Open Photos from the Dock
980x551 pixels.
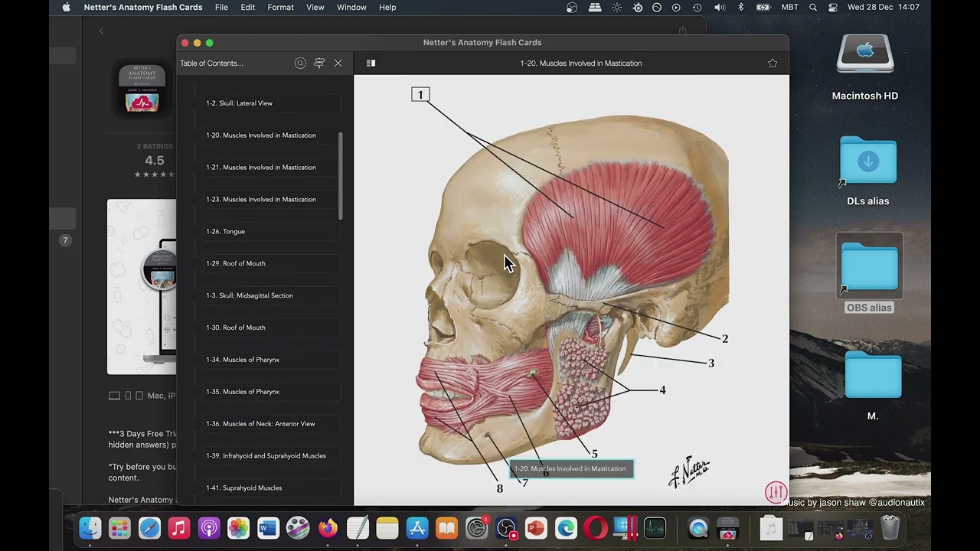pos(238,528)
